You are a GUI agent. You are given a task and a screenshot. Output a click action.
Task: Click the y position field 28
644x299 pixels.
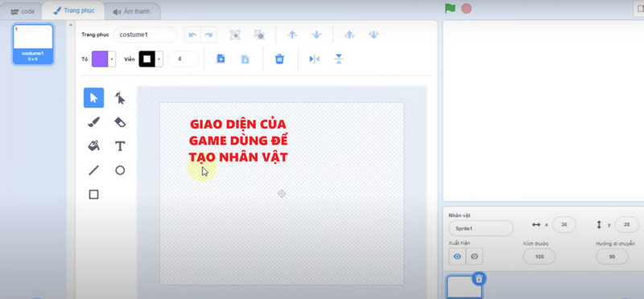click(627, 225)
